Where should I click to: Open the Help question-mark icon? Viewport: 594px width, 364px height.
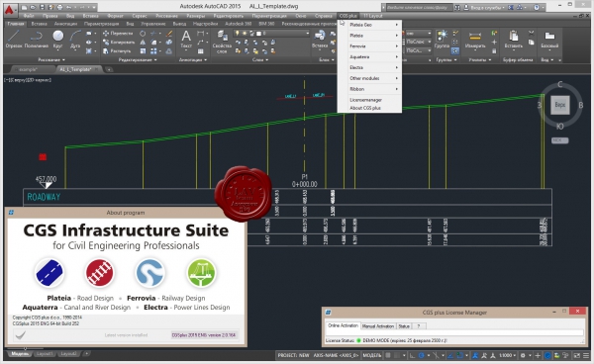click(x=537, y=7)
